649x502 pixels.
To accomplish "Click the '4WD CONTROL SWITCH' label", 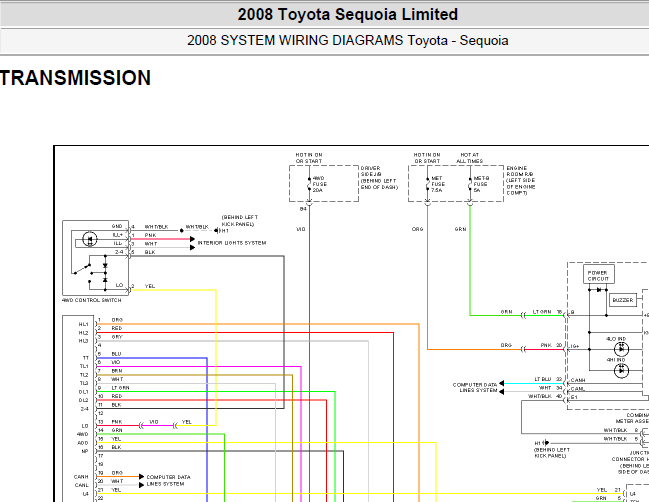I will (91, 300).
